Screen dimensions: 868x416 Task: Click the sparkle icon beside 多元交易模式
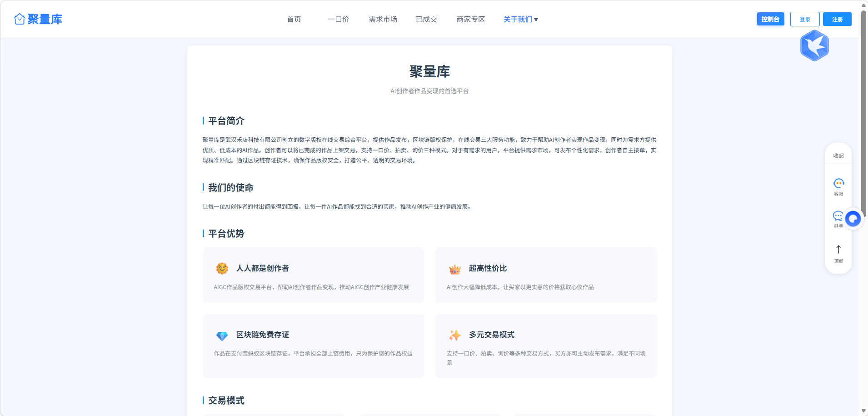coord(455,335)
